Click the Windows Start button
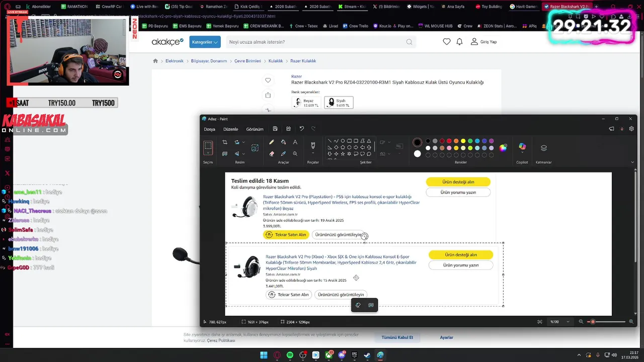This screenshot has width=644, height=362. pos(264,355)
